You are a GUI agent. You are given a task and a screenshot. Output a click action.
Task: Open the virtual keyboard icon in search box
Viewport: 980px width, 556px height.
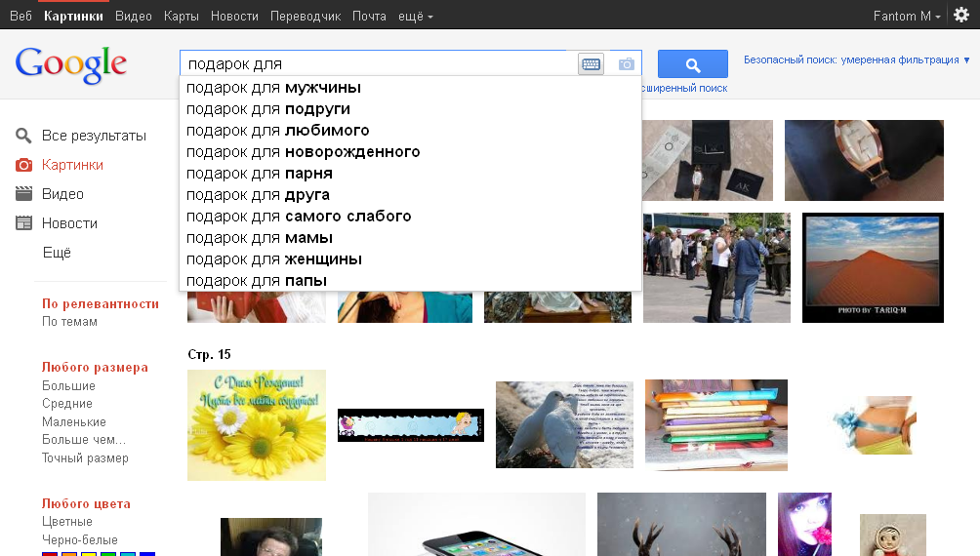(591, 63)
